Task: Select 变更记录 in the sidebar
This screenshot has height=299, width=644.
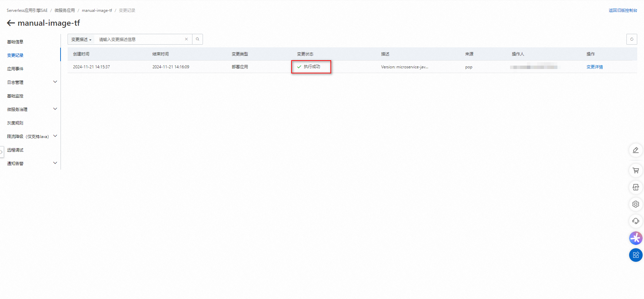Action: (15, 55)
